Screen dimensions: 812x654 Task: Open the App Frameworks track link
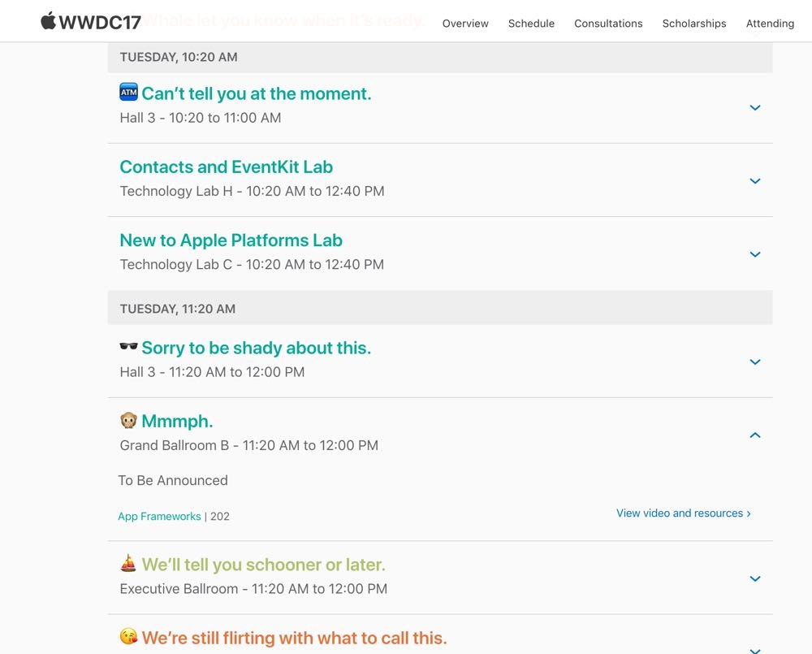point(159,516)
